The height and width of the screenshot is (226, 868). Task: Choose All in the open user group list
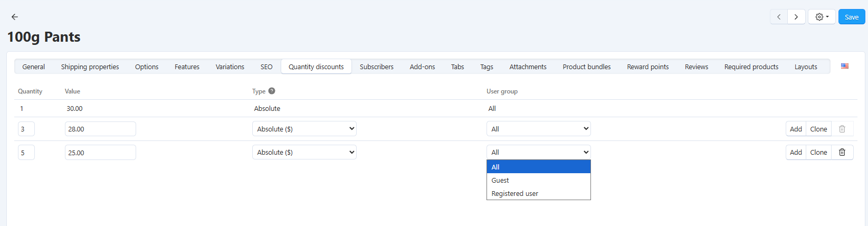[539, 167]
